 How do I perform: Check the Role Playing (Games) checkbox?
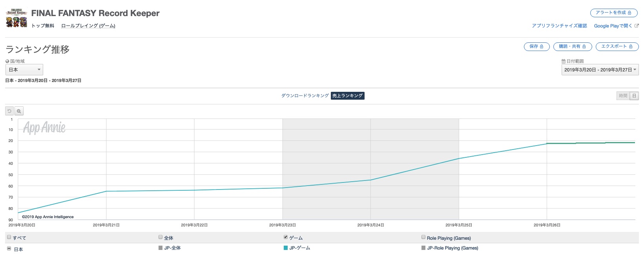423,237
